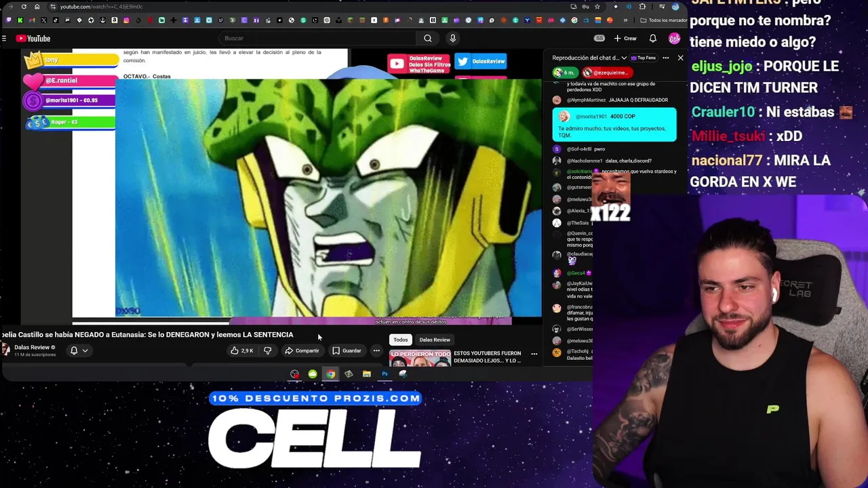Open the LO PERDIERON TODO suggested thumbnail
The width and height of the screenshot is (868, 488).
coord(420,358)
